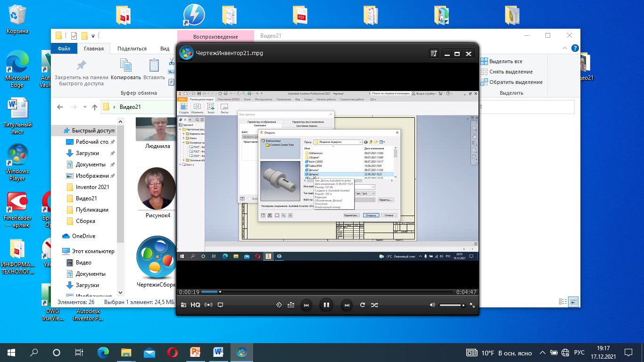The image size is (644, 362).
Task: Click the audio stream broadcast icon
Action: [x=208, y=305]
